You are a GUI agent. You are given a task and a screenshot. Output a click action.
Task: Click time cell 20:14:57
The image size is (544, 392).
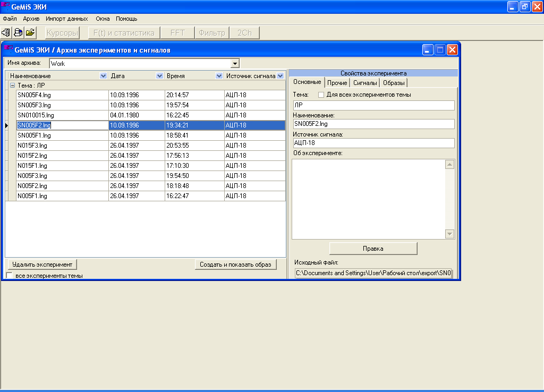[x=194, y=95]
